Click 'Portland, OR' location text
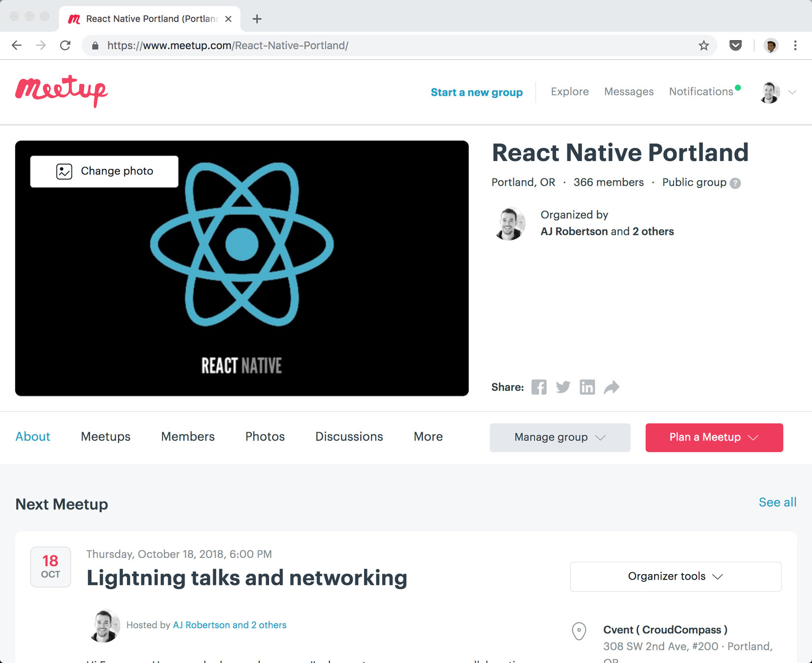 (523, 182)
